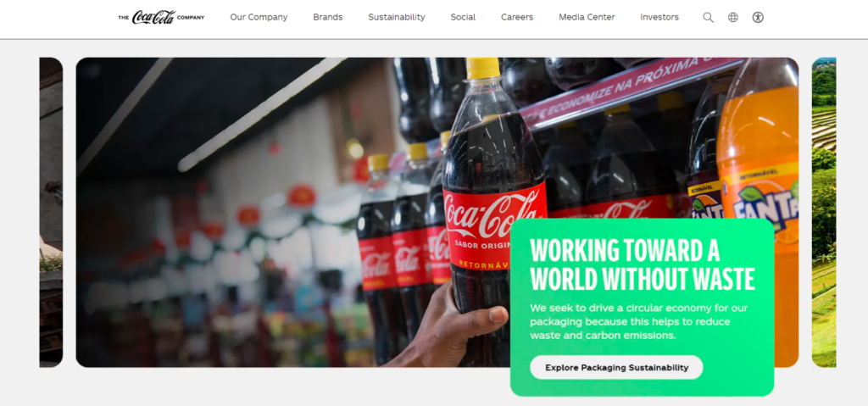868x406 pixels.
Task: Select the Sustainability menu item
Action: pyautogui.click(x=397, y=17)
